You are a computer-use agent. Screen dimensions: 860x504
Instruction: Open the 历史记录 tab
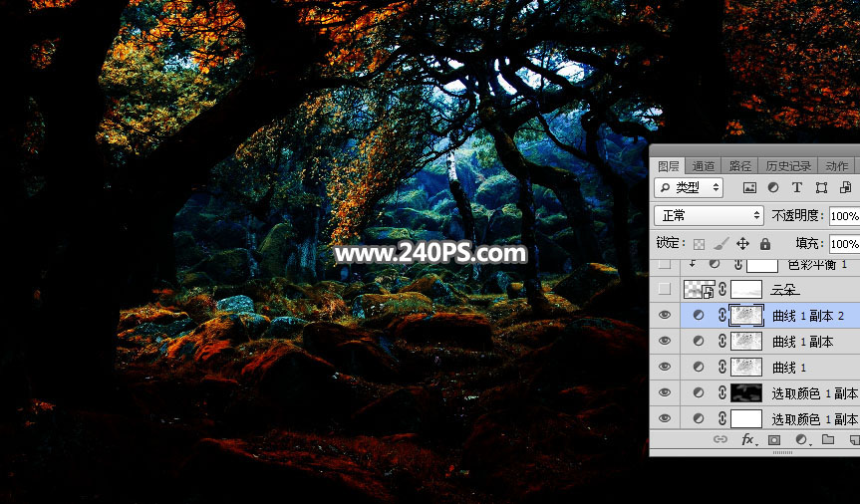[x=788, y=166]
